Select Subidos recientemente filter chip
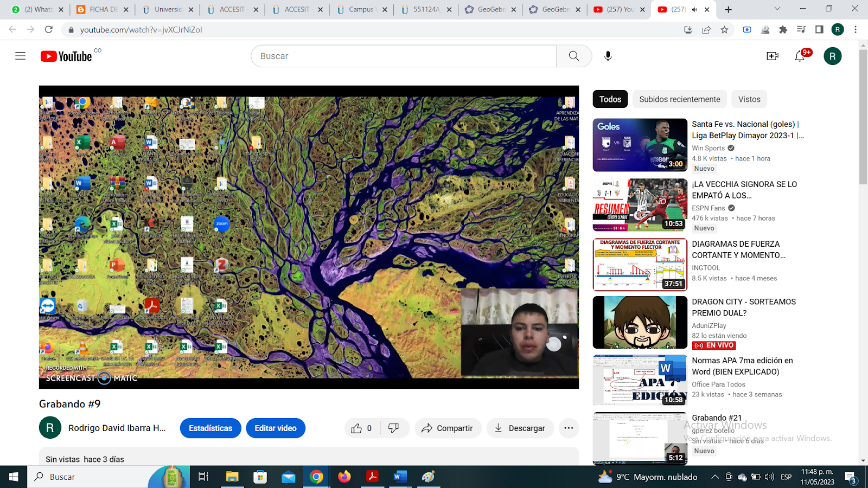 680,99
